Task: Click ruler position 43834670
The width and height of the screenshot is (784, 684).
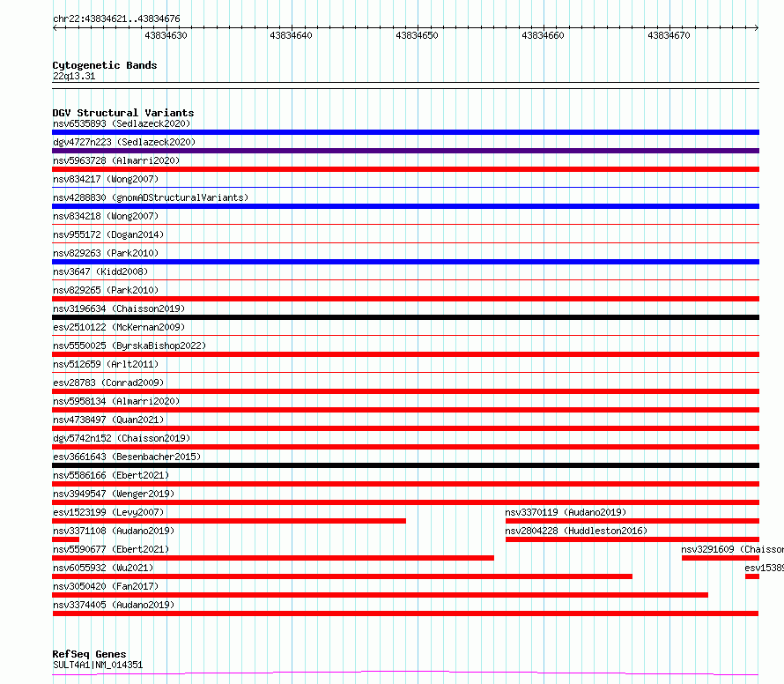Action: 669,35
